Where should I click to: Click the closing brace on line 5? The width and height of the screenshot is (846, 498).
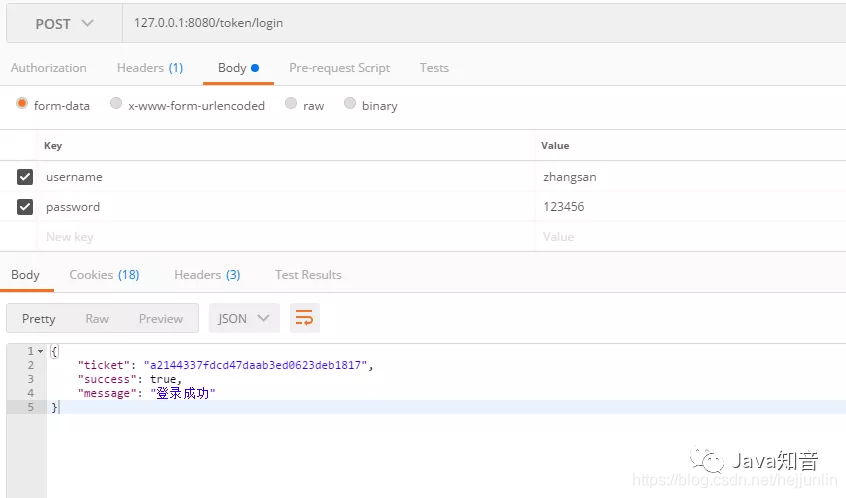(x=54, y=407)
